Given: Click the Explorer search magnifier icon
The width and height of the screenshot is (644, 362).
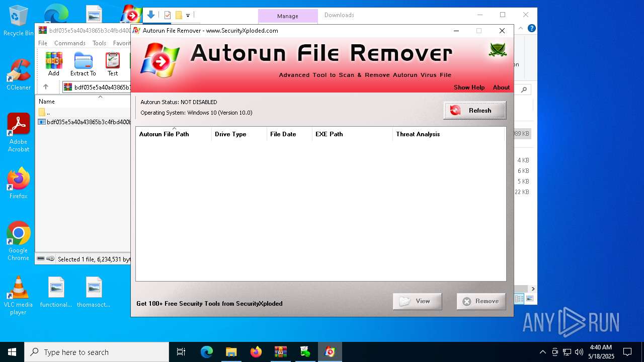Looking at the screenshot, I should click(524, 89).
